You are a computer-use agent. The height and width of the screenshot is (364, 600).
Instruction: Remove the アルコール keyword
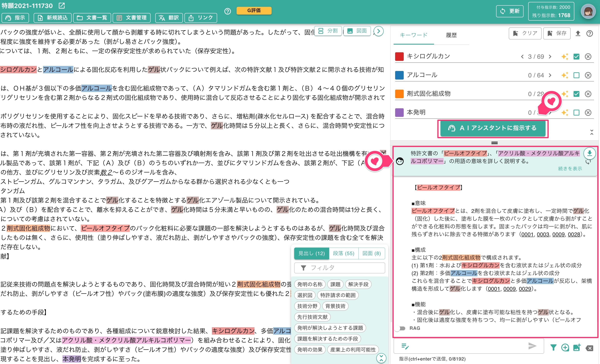(x=588, y=75)
